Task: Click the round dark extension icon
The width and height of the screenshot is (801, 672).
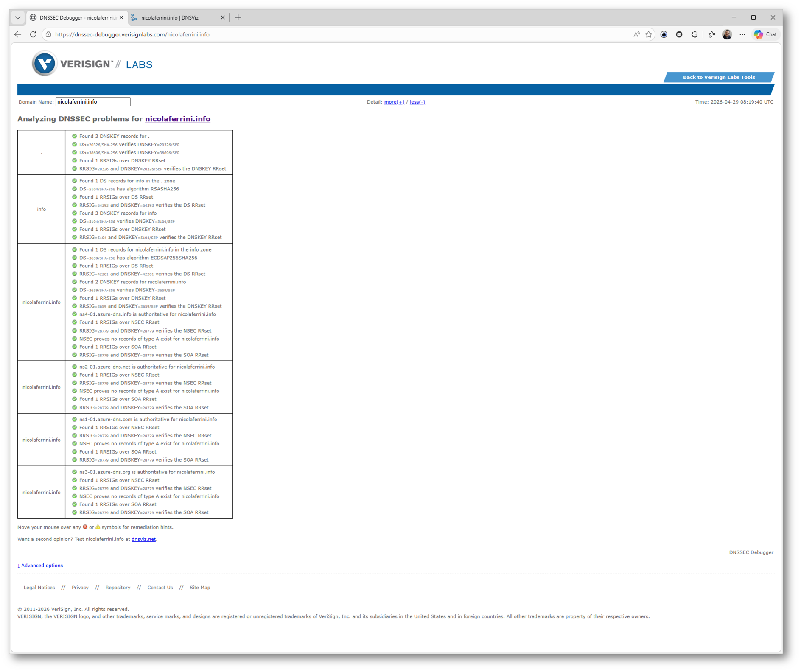Action: point(679,34)
